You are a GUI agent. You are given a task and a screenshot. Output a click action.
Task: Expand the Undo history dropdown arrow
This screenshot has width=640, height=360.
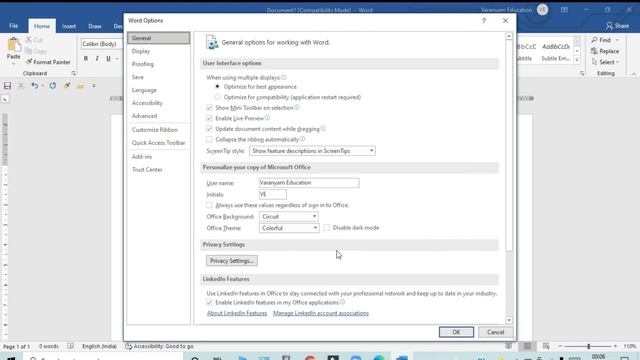pyautogui.click(x=42, y=86)
